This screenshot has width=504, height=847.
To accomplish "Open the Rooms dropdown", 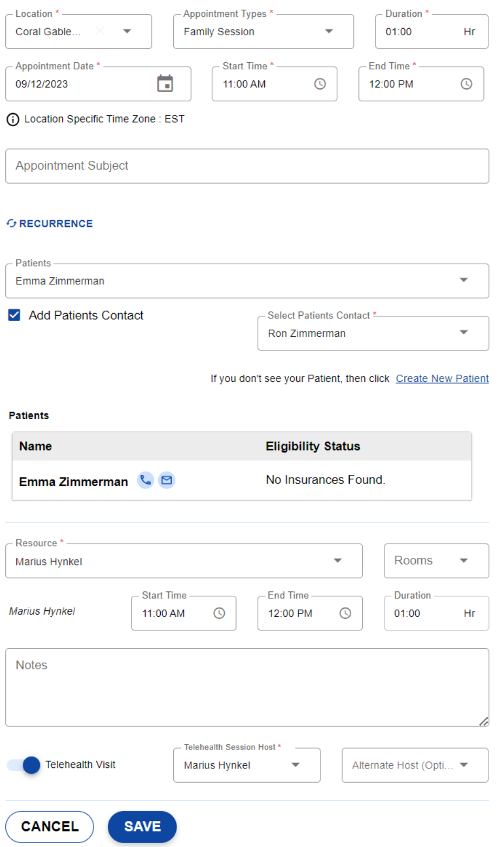I will click(x=463, y=561).
